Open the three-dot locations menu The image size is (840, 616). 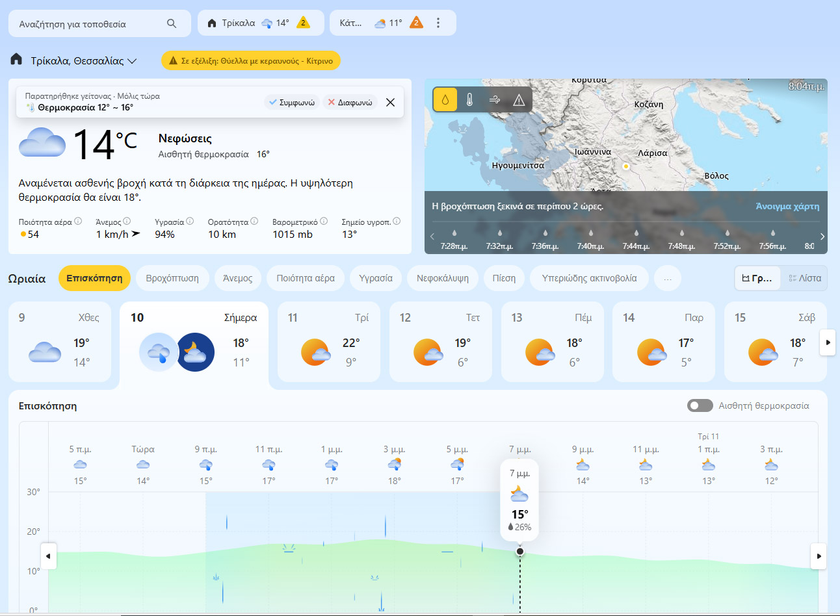click(438, 23)
